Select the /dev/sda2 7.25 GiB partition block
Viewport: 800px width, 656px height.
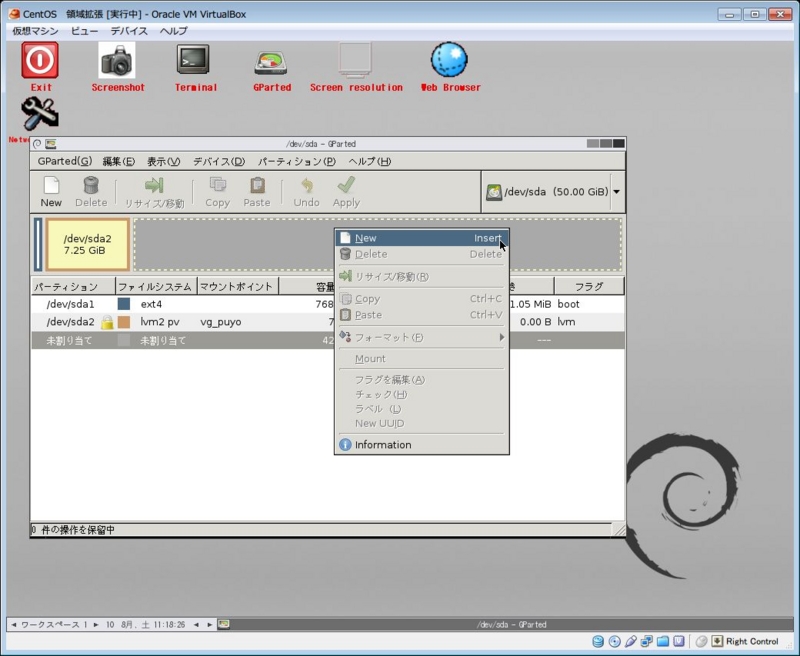click(x=88, y=244)
